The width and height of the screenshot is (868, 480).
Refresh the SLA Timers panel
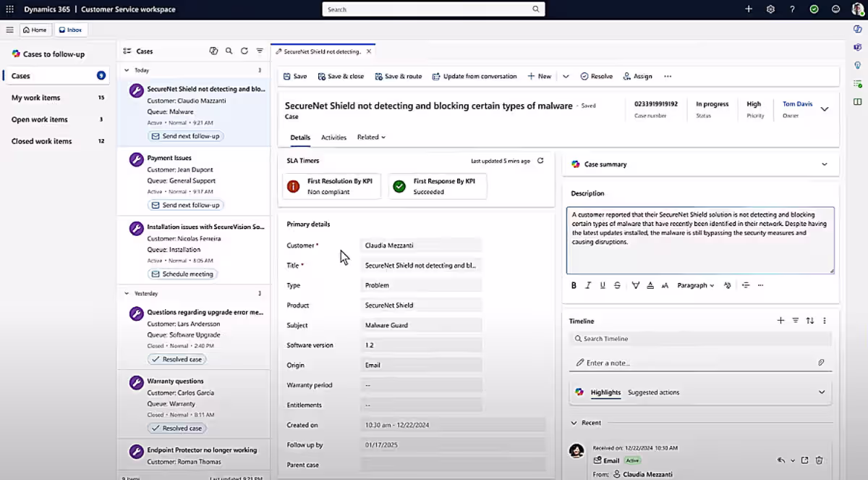tap(540, 161)
